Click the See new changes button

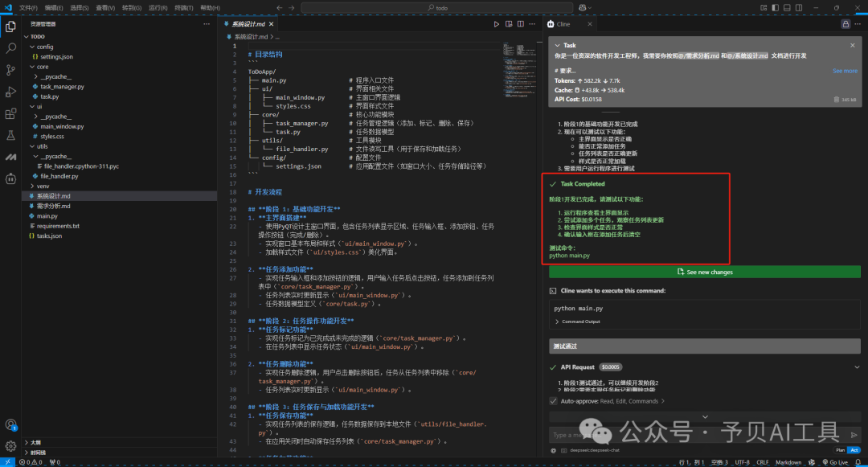(705, 272)
